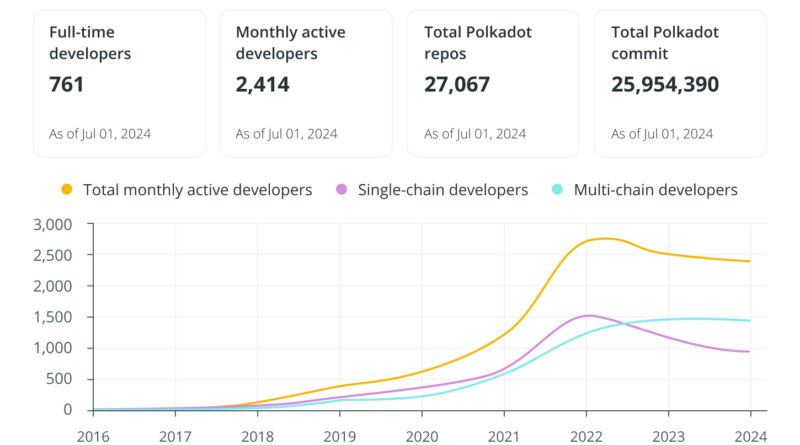The height and width of the screenshot is (445, 800).
Task: Select the value 25,954,390
Action: [665, 84]
